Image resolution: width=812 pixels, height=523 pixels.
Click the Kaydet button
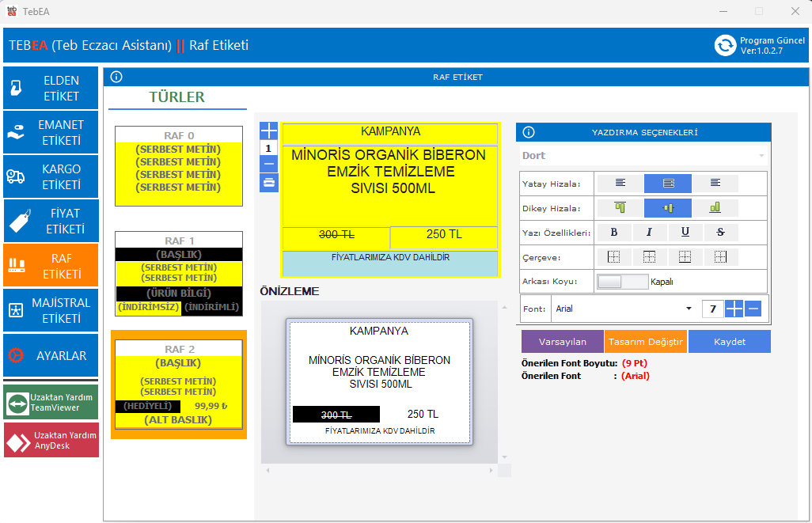[729, 342]
